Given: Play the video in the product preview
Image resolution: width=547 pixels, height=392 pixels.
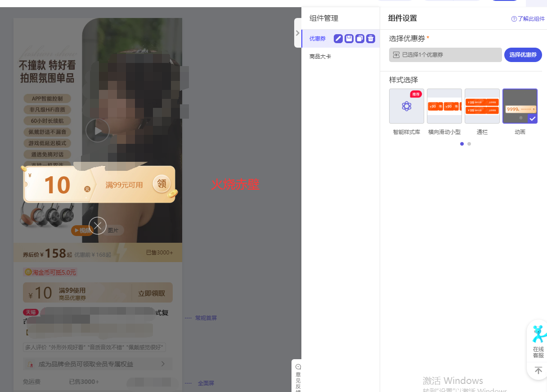Looking at the screenshot, I should pos(98,130).
